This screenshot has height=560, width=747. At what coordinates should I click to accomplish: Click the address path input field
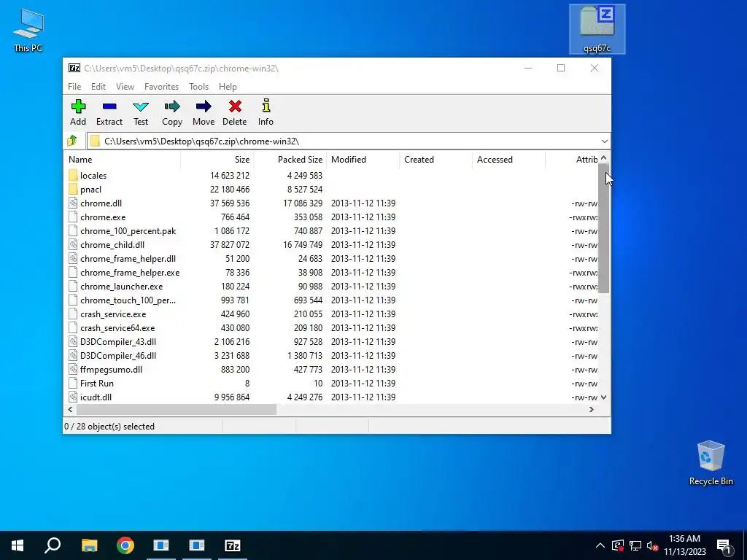tap(343, 141)
